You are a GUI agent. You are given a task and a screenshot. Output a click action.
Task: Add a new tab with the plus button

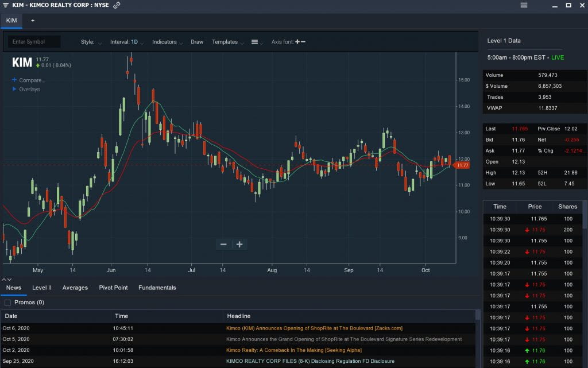(33, 21)
